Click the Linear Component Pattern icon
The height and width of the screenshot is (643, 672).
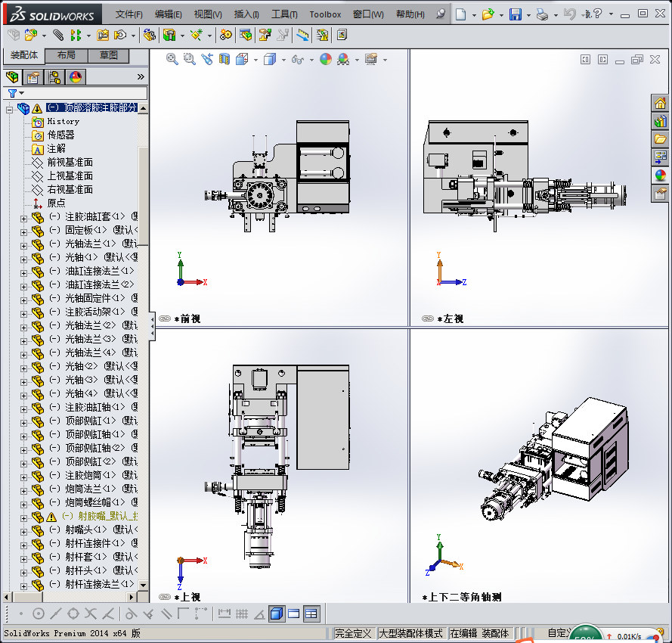click(x=76, y=35)
